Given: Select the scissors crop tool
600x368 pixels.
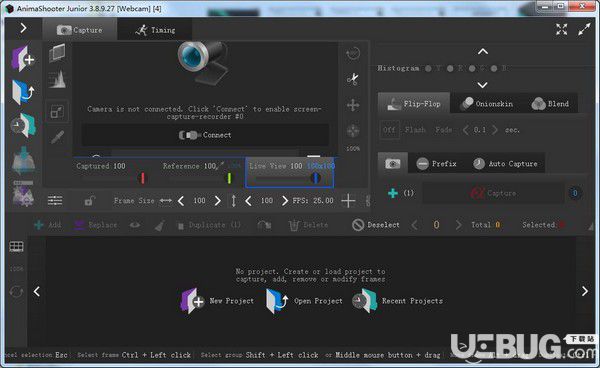Looking at the screenshot, I should [x=352, y=79].
